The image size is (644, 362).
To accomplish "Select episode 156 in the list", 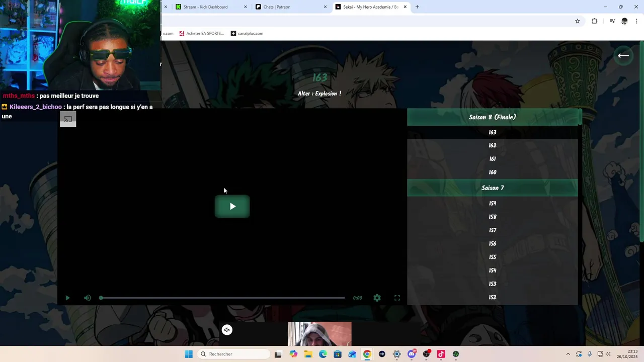I will coord(492,244).
